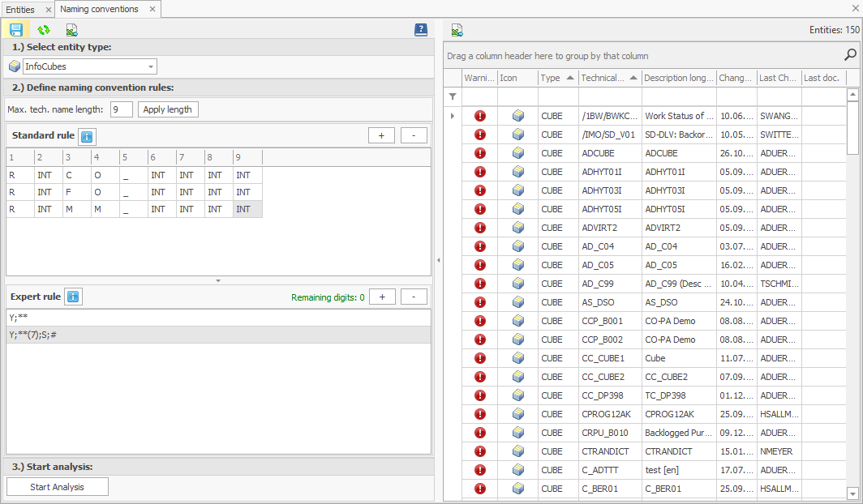Screen dimensions: 863x504
Task: Save the naming convention settings
Action: (x=16, y=29)
